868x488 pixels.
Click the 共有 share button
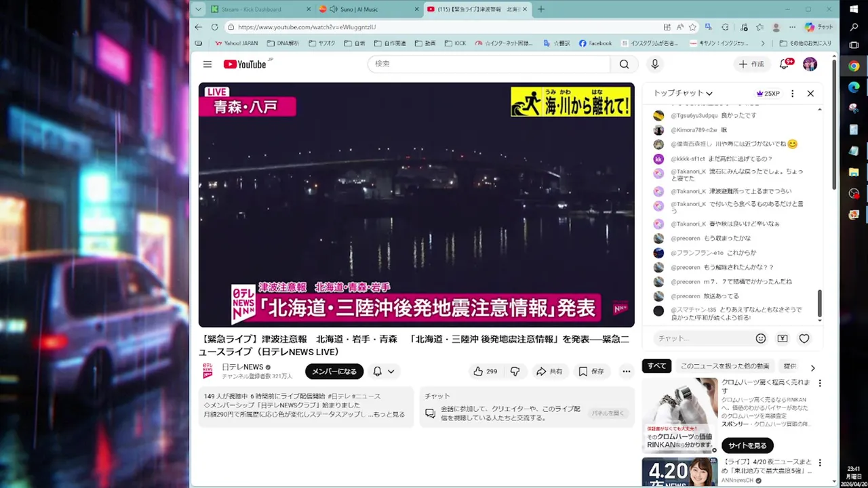click(x=549, y=371)
